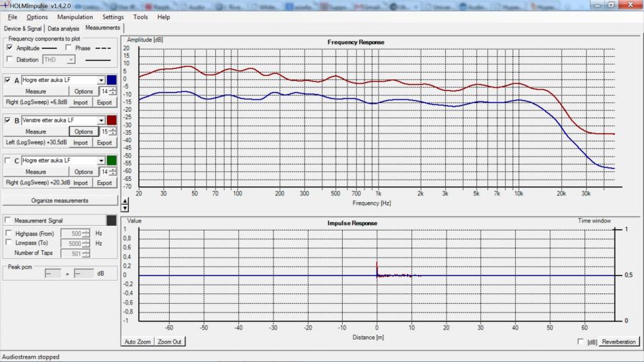Toggle the Amplitude checkbox

point(9,48)
